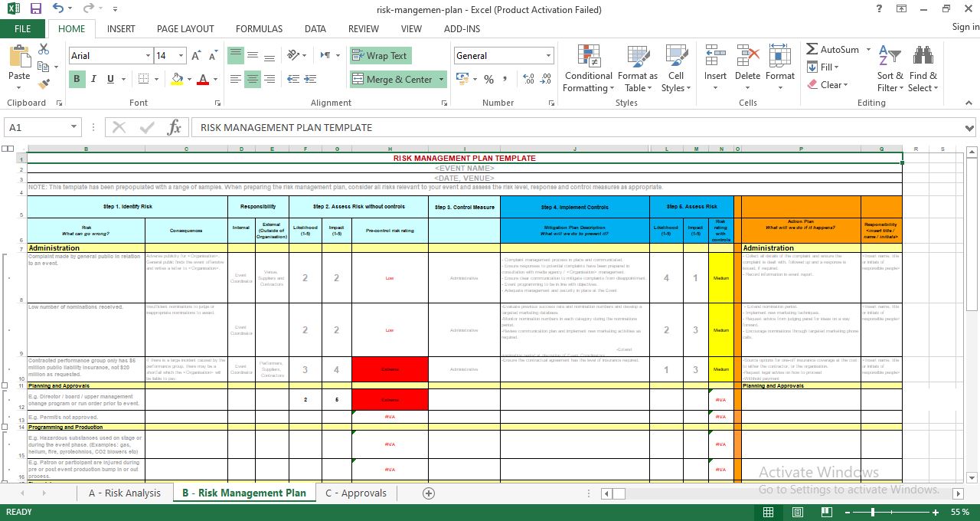Open the font name Arial dropdown
Image resolution: width=980 pixels, height=521 pixels.
click(x=148, y=55)
